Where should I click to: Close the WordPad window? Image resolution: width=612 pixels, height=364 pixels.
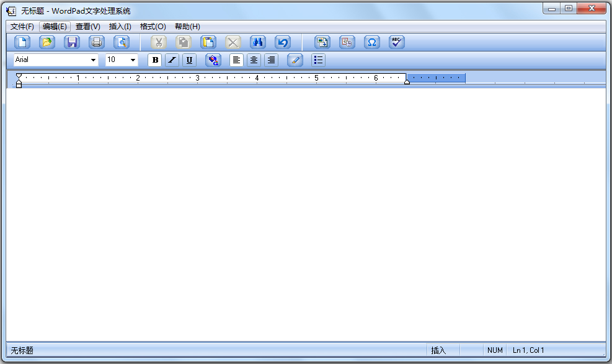(592, 9)
